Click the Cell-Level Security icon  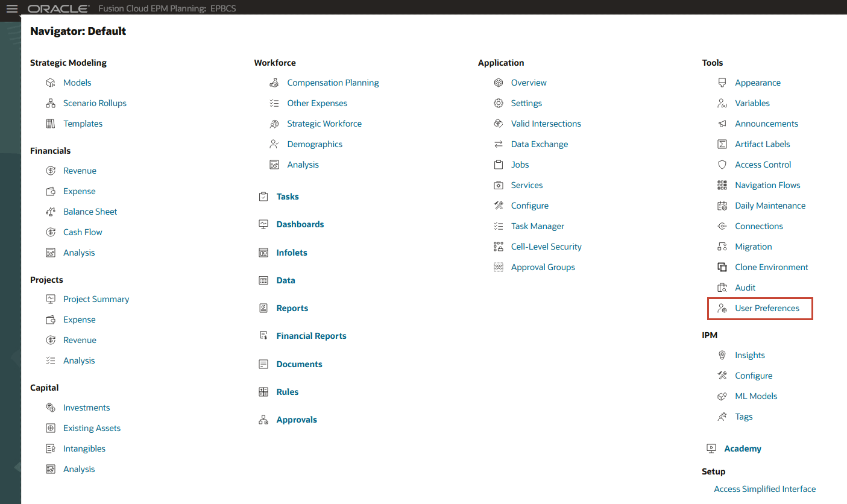(499, 247)
